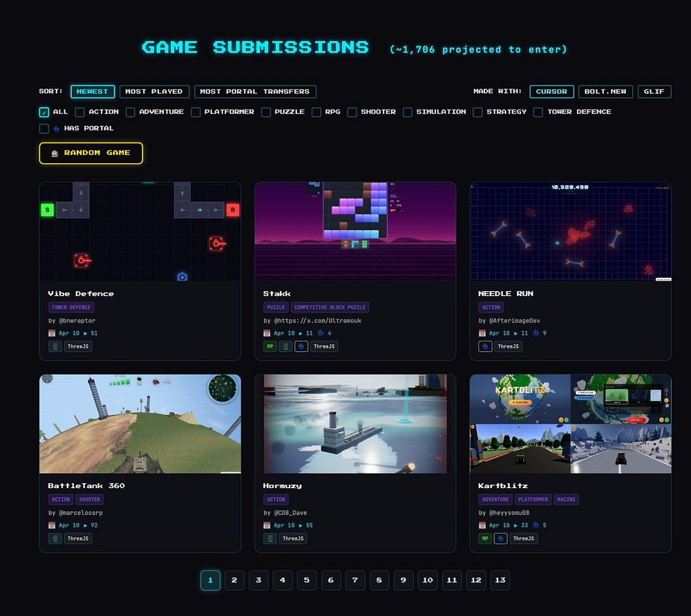
Task: Check the SHOOTER genre filter
Action: click(352, 112)
